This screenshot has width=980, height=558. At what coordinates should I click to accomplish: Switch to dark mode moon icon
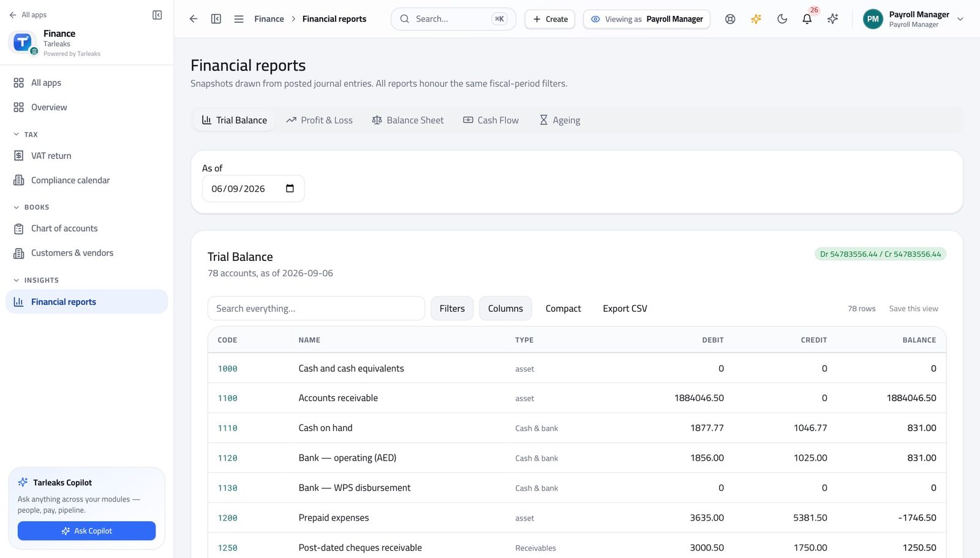click(x=782, y=19)
